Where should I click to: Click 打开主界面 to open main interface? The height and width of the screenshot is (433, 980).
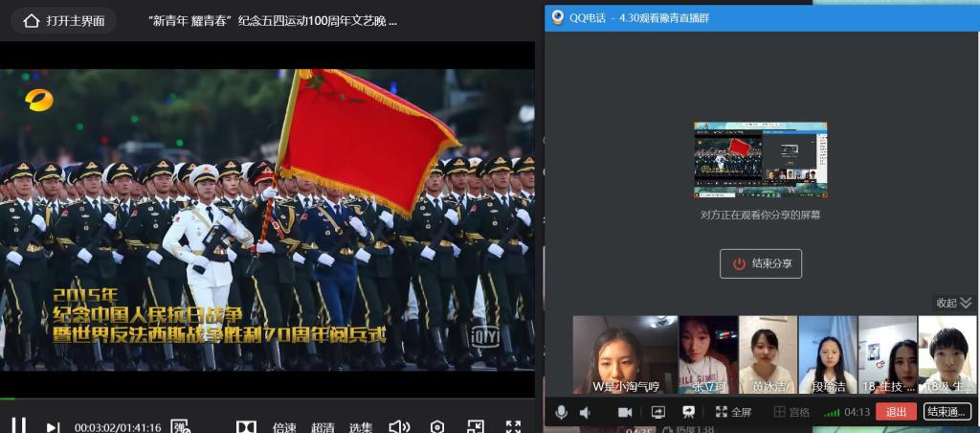click(x=64, y=20)
